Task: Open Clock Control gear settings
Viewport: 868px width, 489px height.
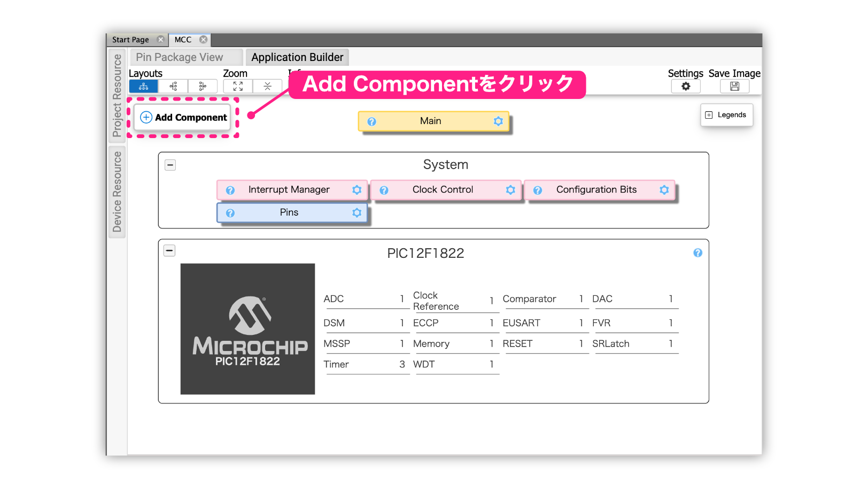Action: pyautogui.click(x=510, y=189)
